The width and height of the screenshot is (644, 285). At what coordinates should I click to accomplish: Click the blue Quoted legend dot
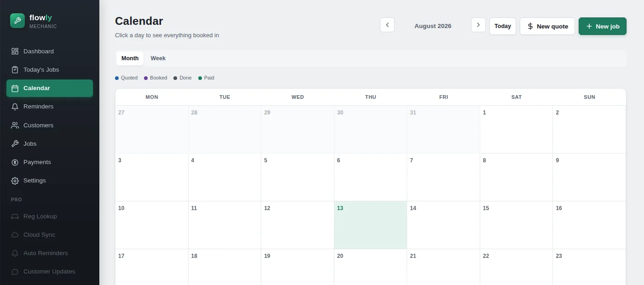point(117,78)
